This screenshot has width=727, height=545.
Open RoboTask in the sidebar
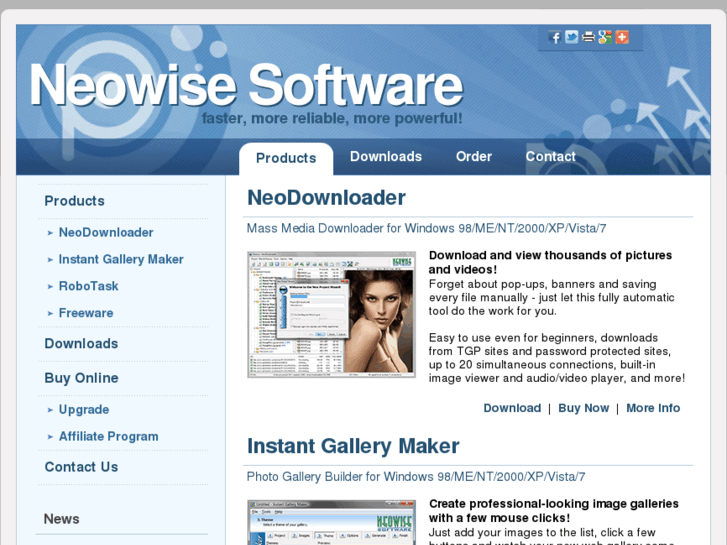coord(89,286)
